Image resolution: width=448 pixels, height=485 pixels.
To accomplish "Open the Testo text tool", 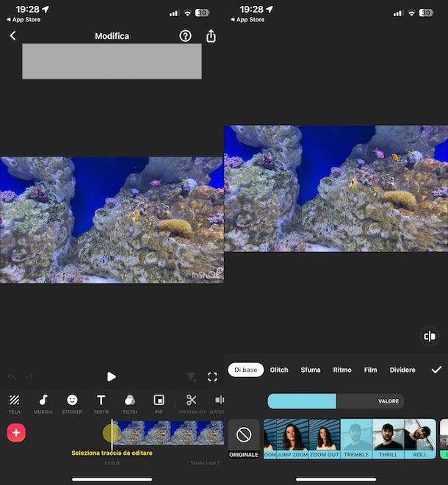I will tap(101, 404).
